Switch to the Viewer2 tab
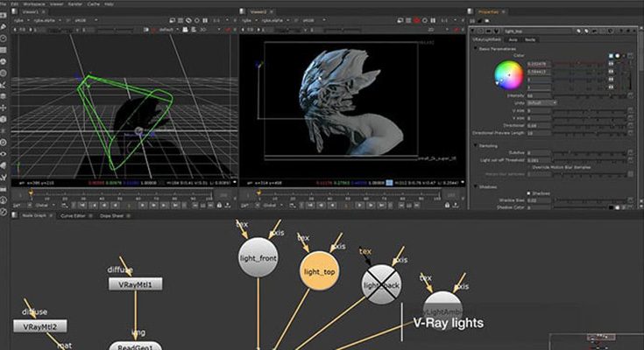The image size is (644, 350). tap(258, 12)
